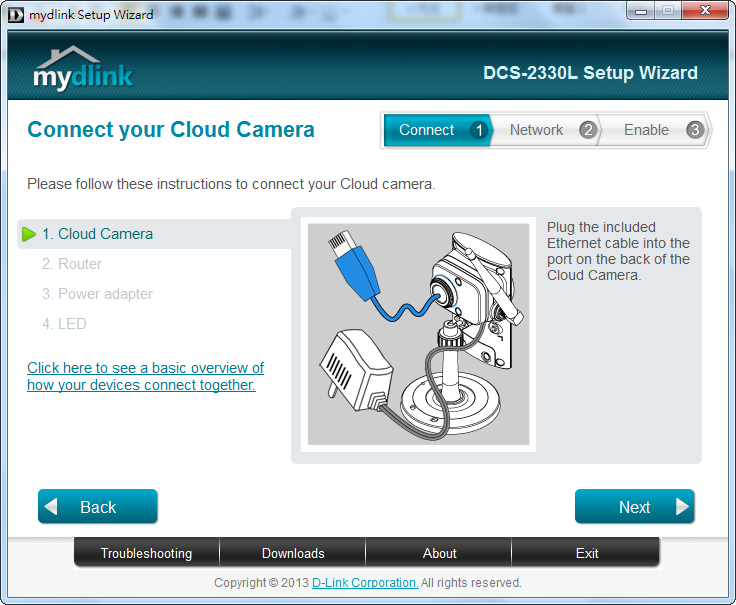
Task: Click the step 1 number badge
Action: (479, 130)
